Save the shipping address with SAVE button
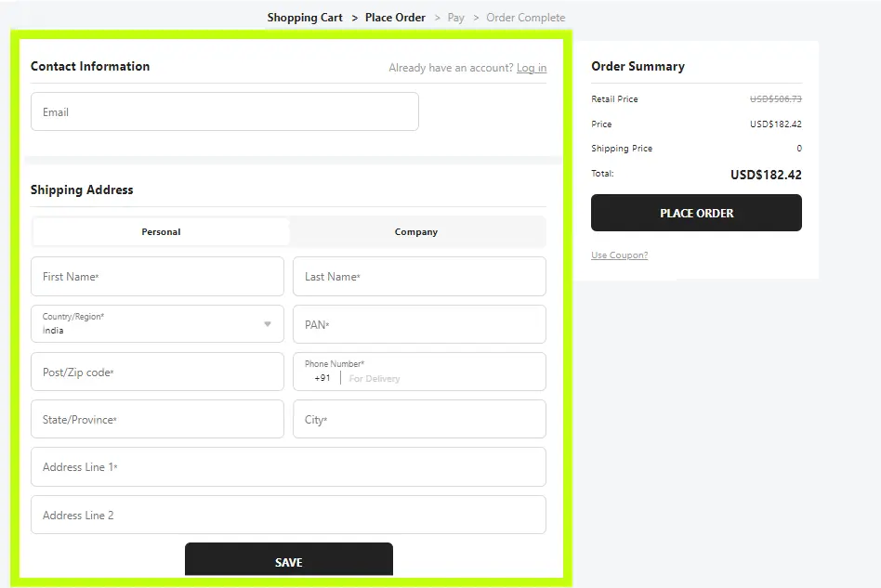 click(x=289, y=559)
